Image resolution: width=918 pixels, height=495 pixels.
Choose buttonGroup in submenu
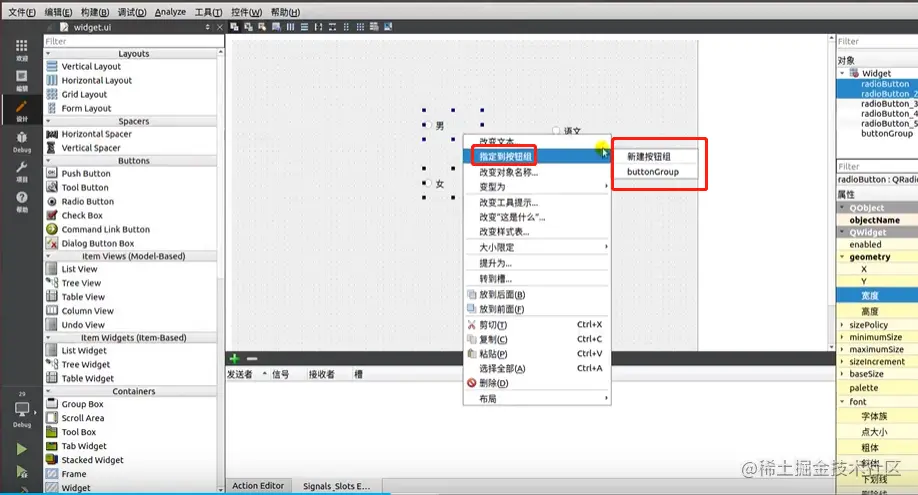(655, 172)
